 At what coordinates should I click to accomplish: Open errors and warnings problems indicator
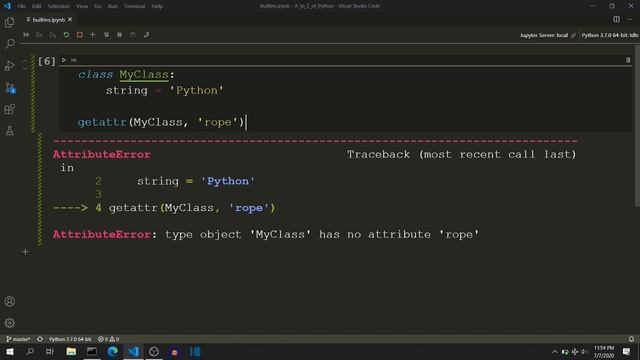(x=109, y=339)
